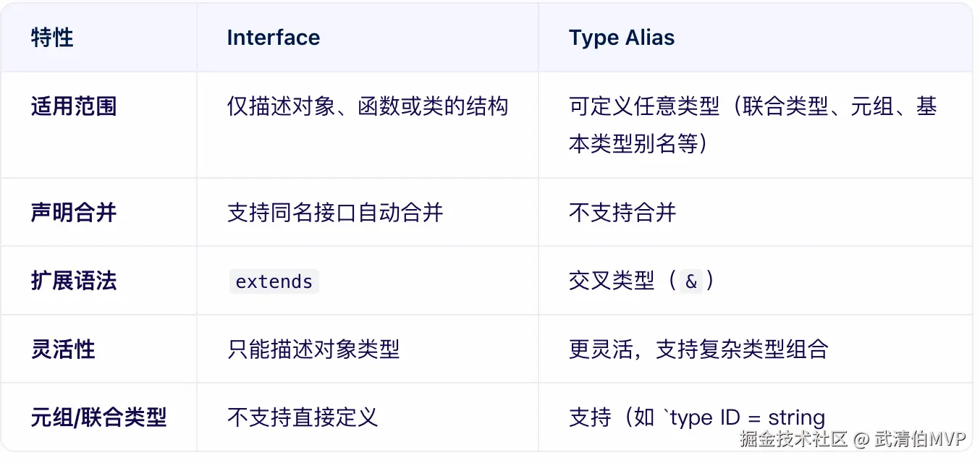
Task: Select the 扩展语法 row label
Action: pos(74,281)
